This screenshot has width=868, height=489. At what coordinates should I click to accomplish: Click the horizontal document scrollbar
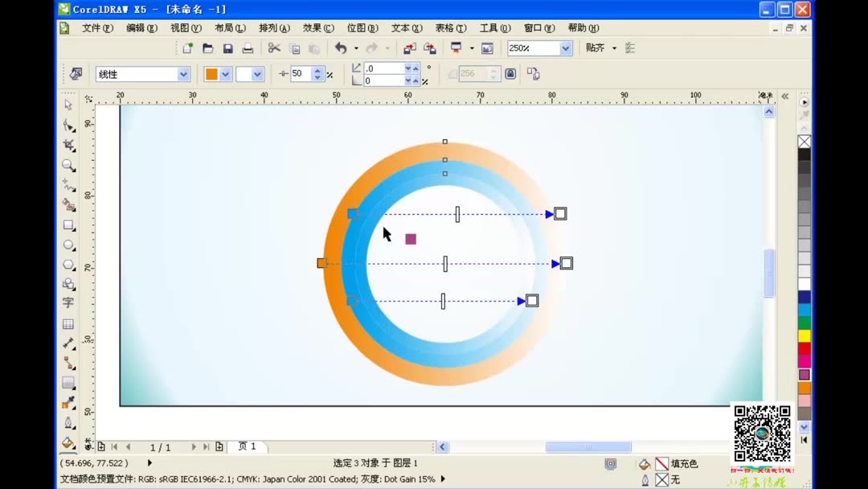[587, 446]
